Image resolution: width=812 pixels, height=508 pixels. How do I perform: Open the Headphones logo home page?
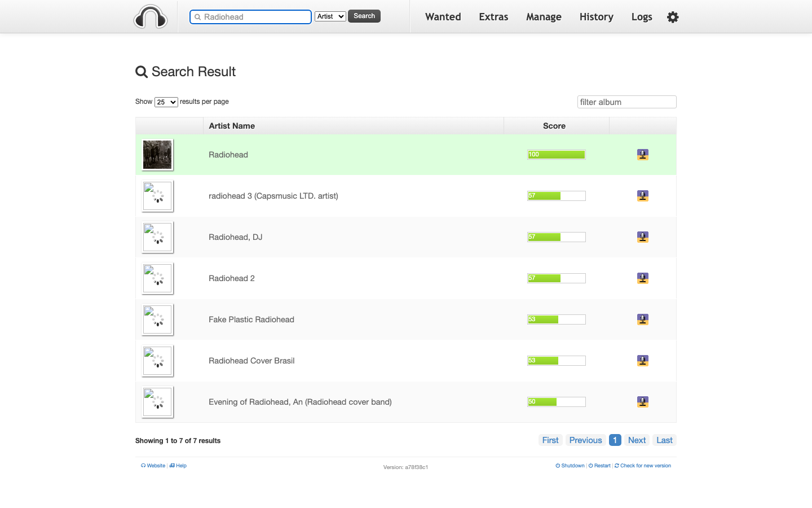(x=151, y=17)
